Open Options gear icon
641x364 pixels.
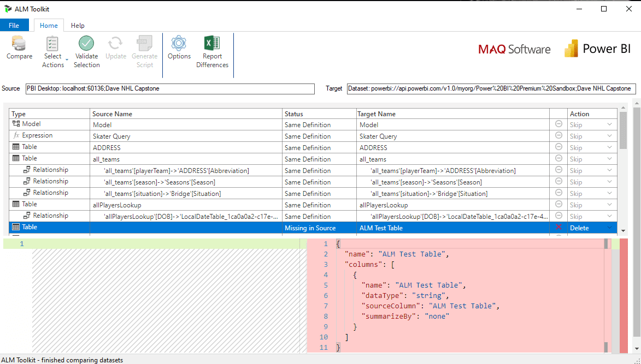179,43
